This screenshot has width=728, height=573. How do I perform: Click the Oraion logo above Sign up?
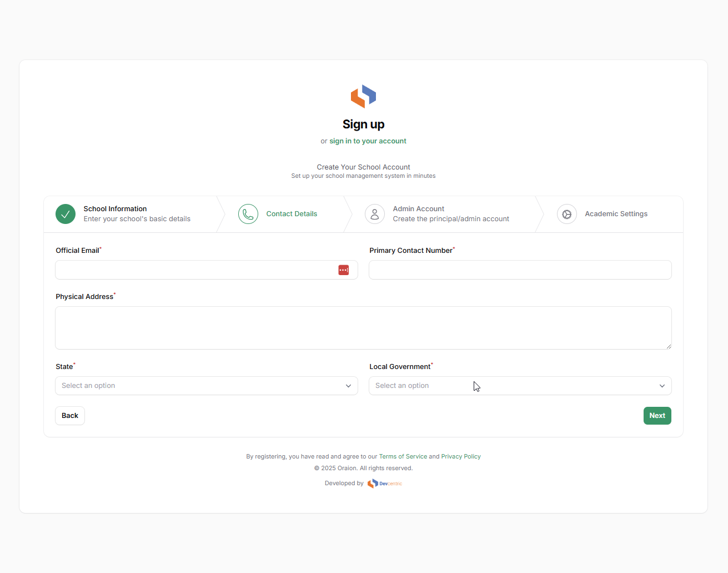pos(363,96)
